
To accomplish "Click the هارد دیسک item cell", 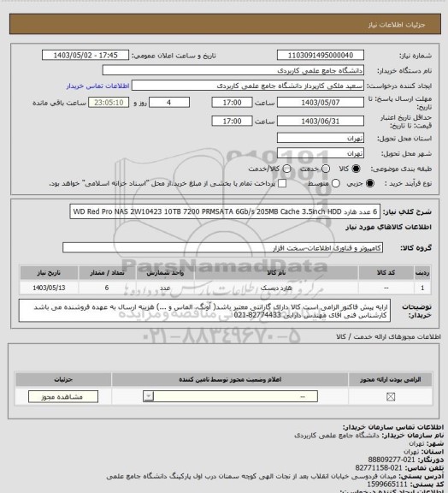I will tap(276, 288).
